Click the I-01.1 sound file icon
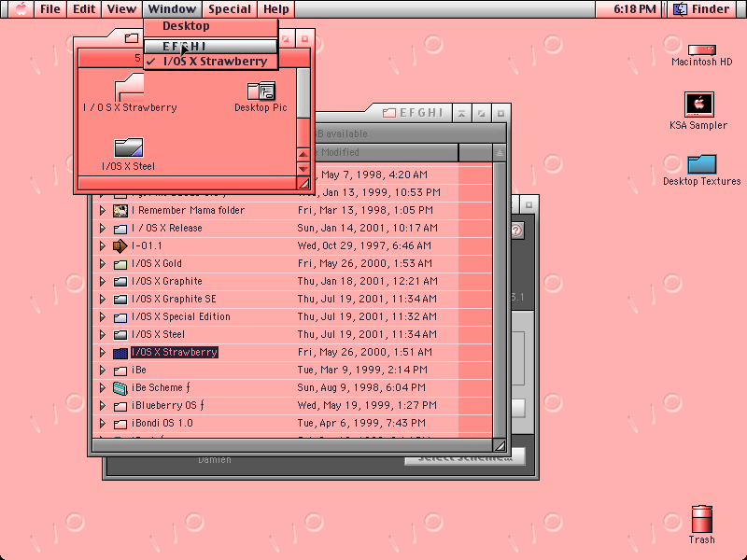Image resolution: width=747 pixels, height=560 pixels. (x=120, y=245)
